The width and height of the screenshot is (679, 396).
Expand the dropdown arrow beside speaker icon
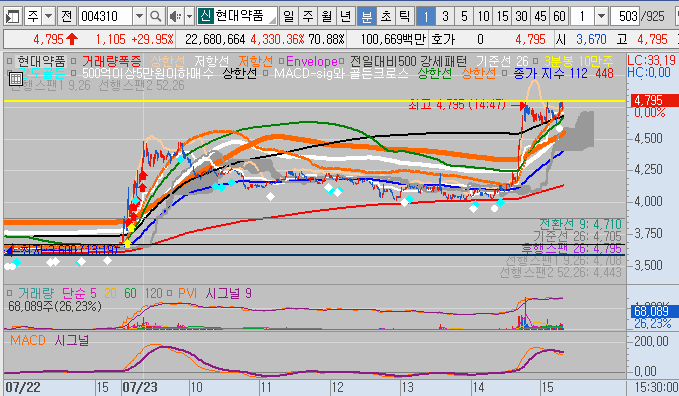tap(189, 16)
